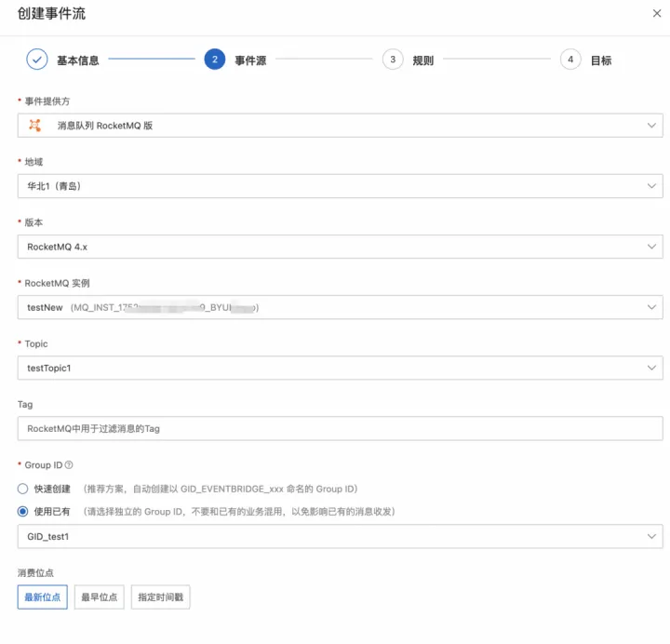
Task: Click the 地域 dropdown arrow chevron
Action: [x=651, y=186]
